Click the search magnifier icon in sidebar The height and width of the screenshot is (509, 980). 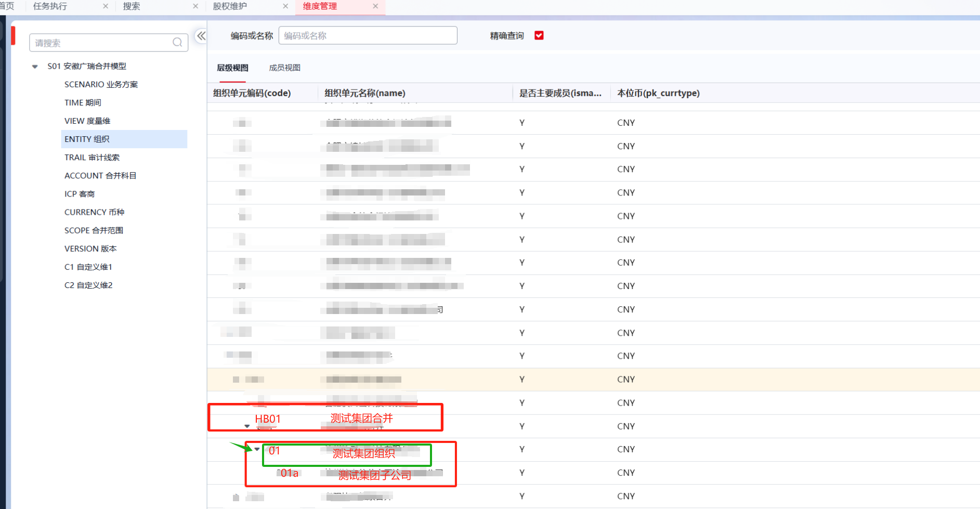point(177,43)
